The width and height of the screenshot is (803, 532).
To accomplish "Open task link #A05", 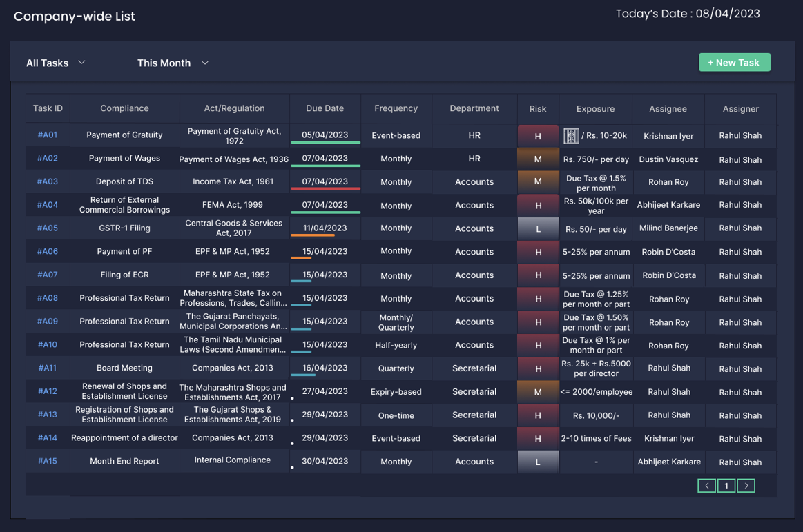I will [48, 228].
